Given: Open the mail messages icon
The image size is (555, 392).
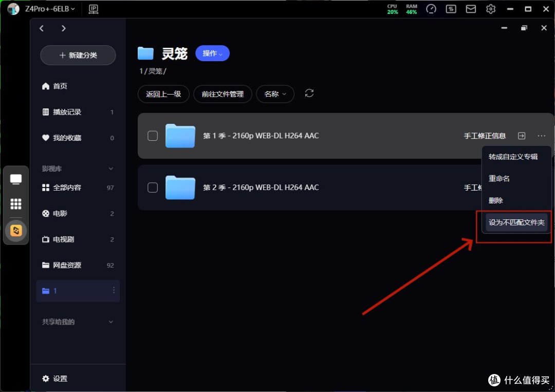Looking at the screenshot, I should point(470,9).
